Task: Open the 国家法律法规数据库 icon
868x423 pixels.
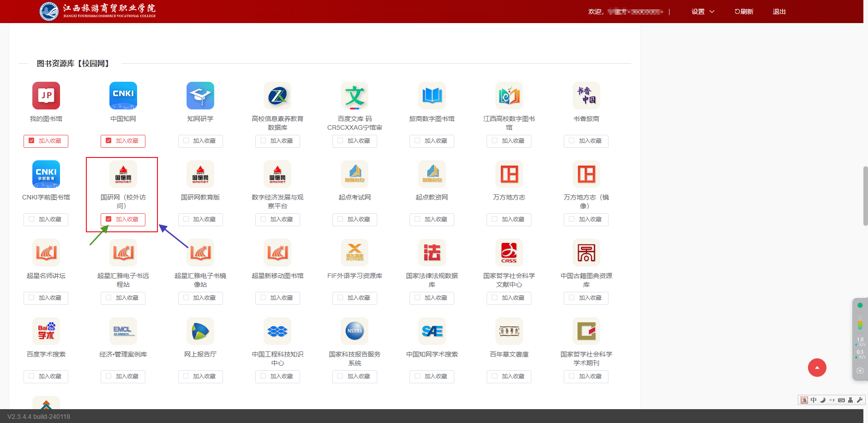Action: click(x=432, y=253)
